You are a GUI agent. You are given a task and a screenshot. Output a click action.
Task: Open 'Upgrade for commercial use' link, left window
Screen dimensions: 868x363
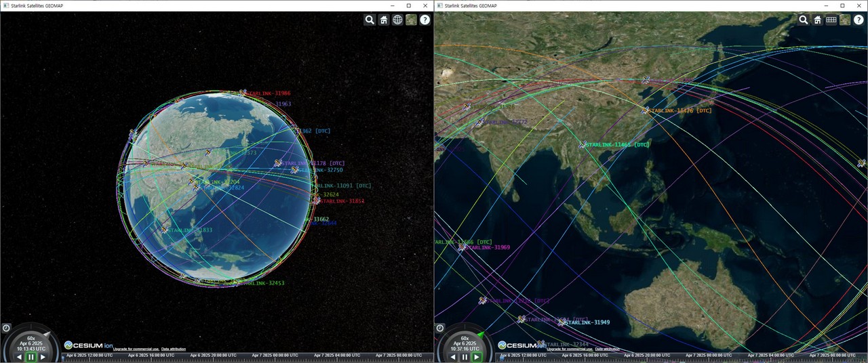(x=136, y=349)
